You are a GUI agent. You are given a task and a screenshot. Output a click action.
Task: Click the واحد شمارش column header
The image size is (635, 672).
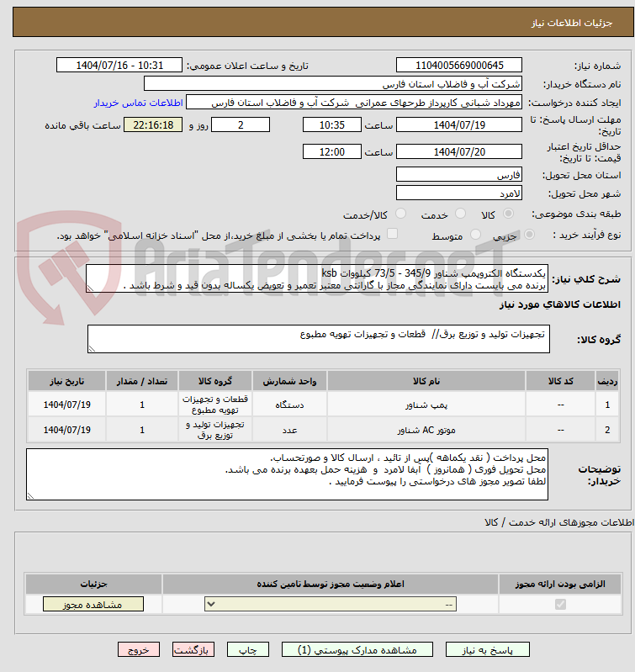(289, 381)
